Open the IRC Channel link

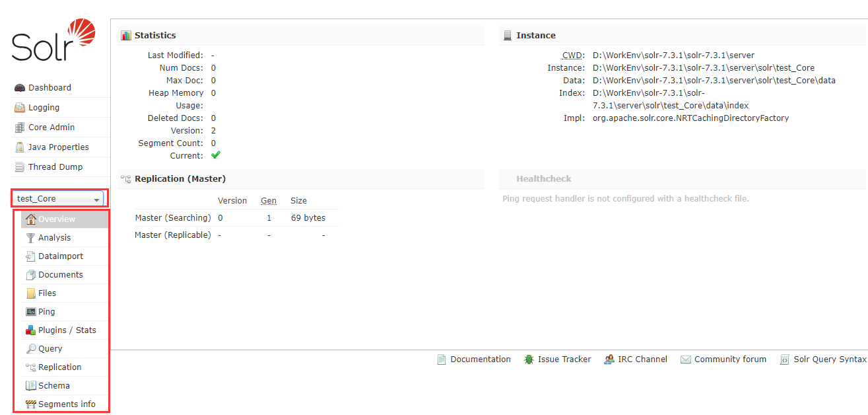click(x=642, y=359)
